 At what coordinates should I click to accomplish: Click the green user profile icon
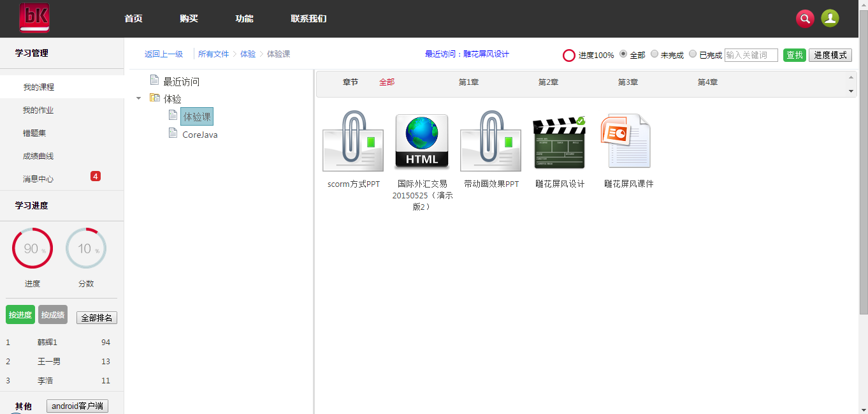tap(830, 18)
